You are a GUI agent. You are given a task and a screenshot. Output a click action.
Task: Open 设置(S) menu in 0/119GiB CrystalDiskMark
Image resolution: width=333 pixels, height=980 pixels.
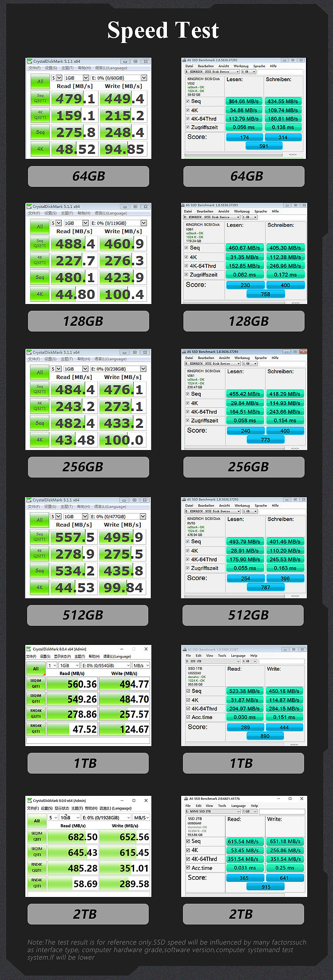[51, 213]
